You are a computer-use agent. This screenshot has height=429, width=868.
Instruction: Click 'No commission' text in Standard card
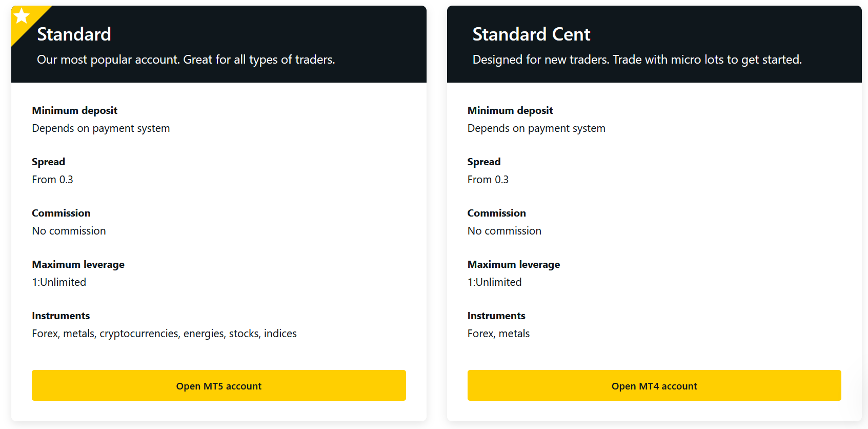[x=69, y=231]
